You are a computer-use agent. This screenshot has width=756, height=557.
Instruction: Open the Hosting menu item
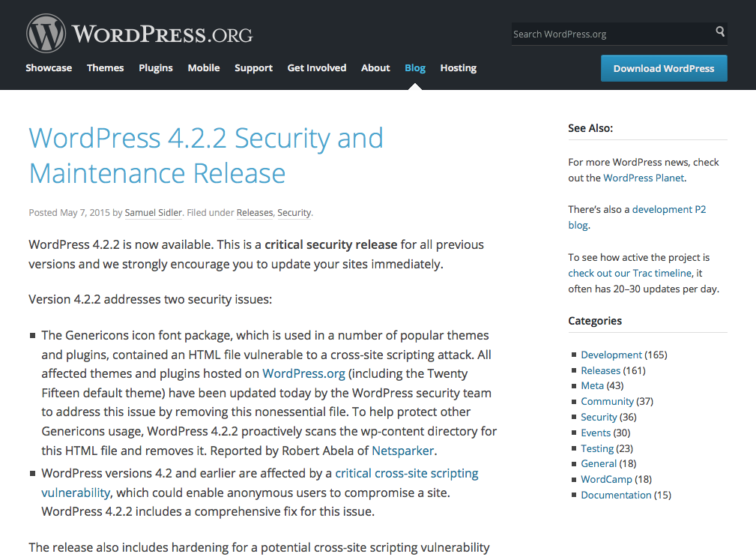(459, 68)
